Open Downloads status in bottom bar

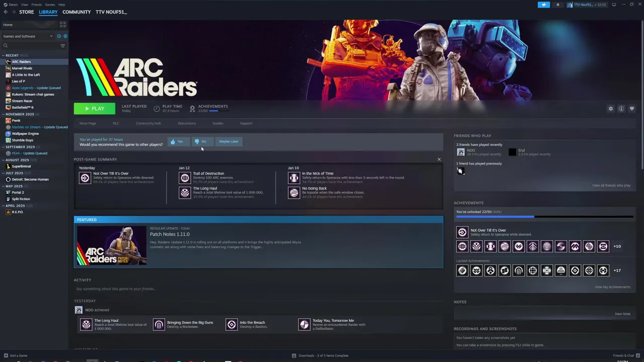point(320,355)
